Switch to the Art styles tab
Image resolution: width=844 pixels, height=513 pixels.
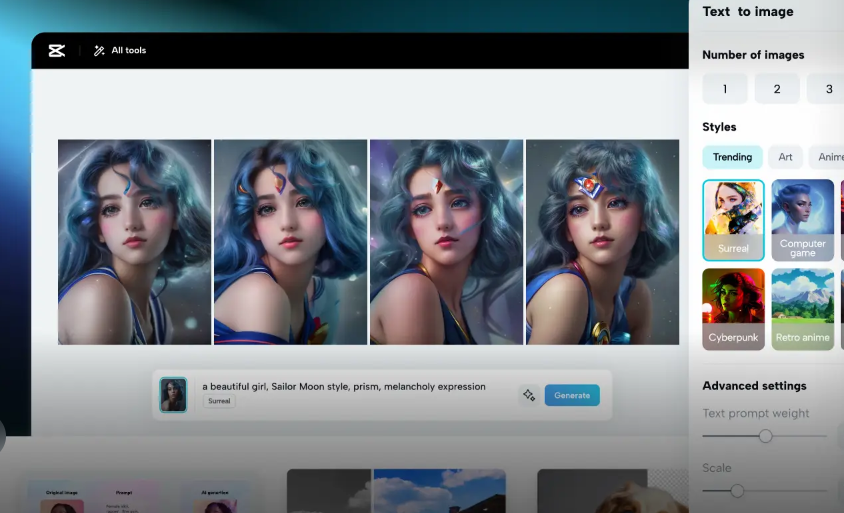[x=785, y=157]
